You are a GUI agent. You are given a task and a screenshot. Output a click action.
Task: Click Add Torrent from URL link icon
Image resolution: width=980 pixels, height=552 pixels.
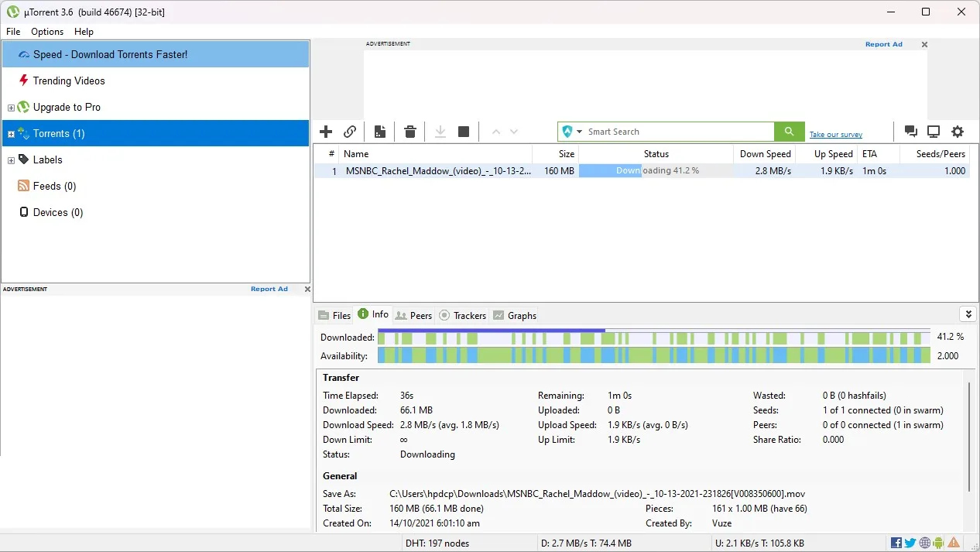point(350,132)
